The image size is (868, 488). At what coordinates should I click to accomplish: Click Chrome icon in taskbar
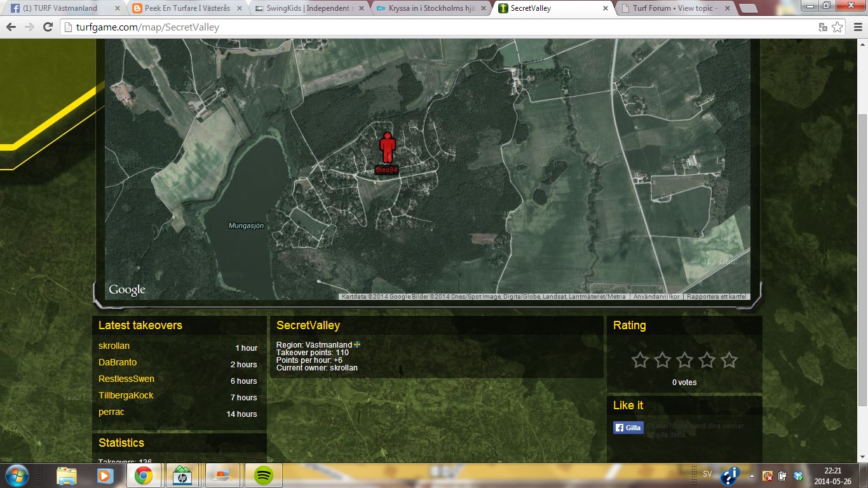143,475
